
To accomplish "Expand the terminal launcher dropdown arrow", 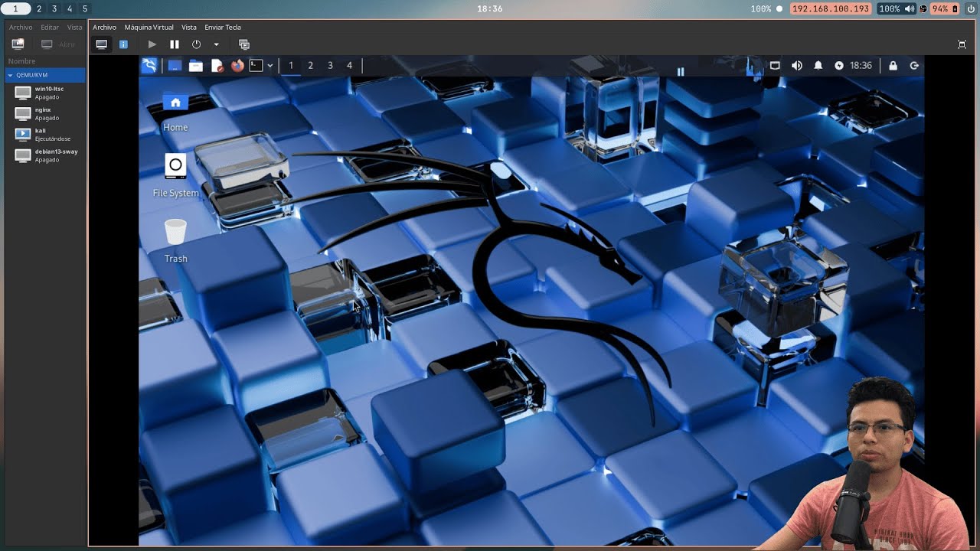I will pos(269,66).
